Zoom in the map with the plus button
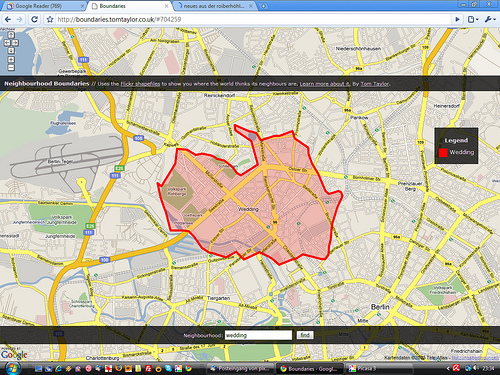500x375 pixels. (11, 60)
